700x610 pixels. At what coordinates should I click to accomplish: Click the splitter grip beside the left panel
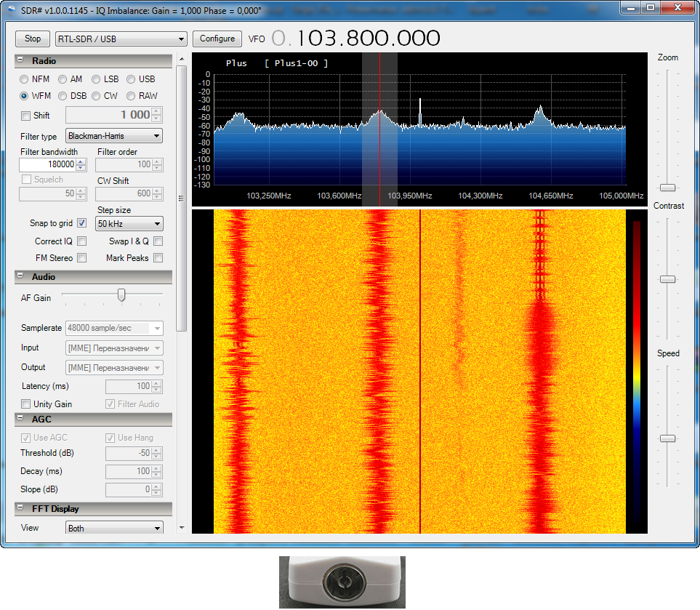pyautogui.click(x=181, y=198)
